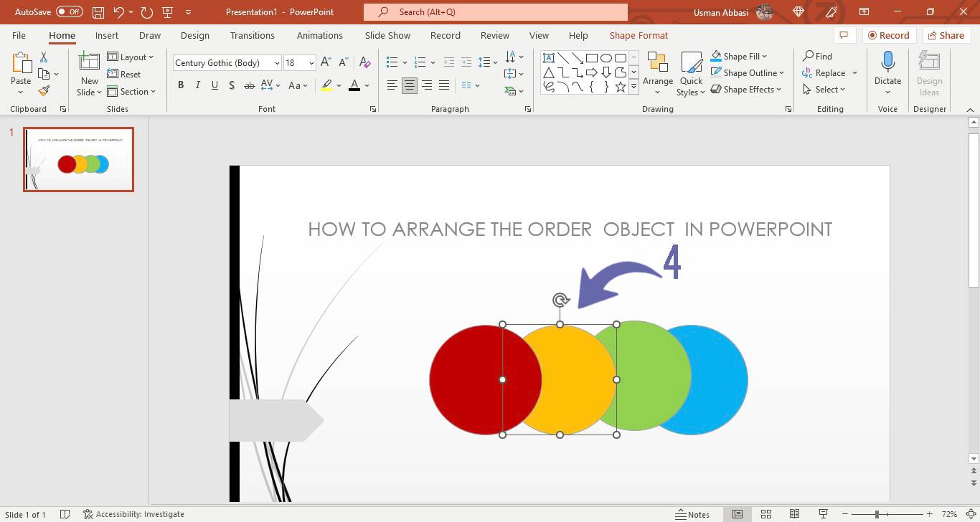980x522 pixels.
Task: Open the Shape Effects dropdown
Action: (x=746, y=89)
